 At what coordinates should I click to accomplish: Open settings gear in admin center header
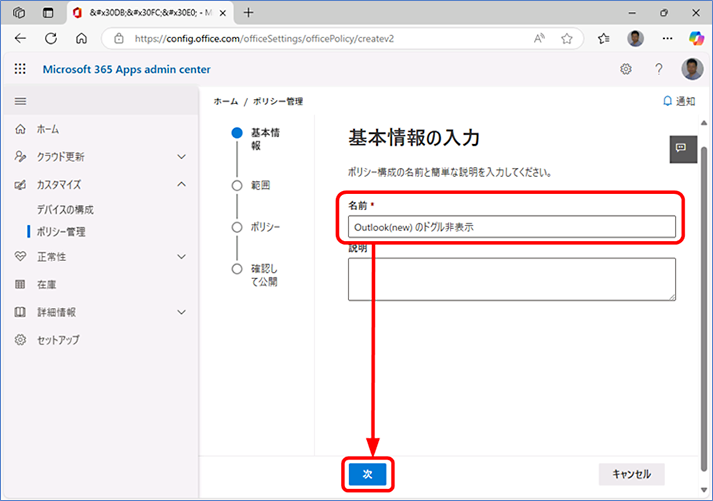[x=626, y=69]
